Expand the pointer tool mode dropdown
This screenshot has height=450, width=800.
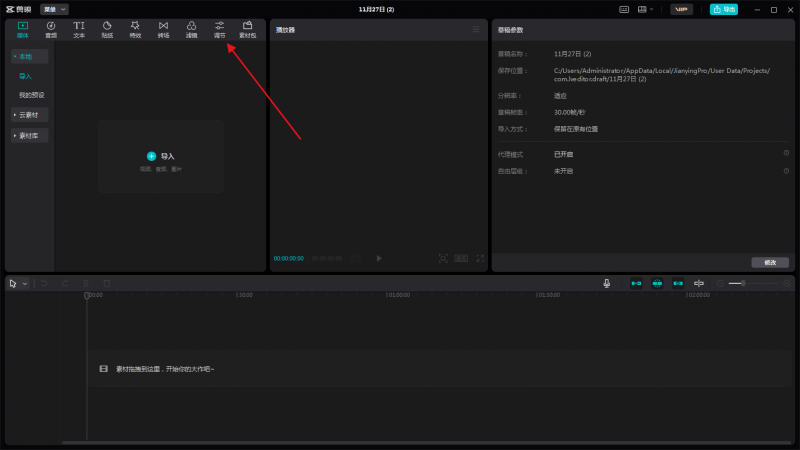pyautogui.click(x=24, y=284)
